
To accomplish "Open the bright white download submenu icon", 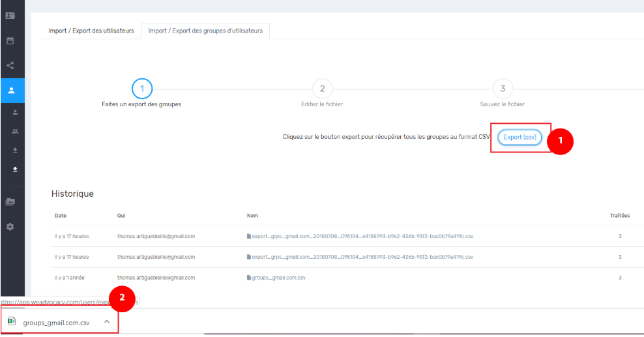I will [15, 169].
